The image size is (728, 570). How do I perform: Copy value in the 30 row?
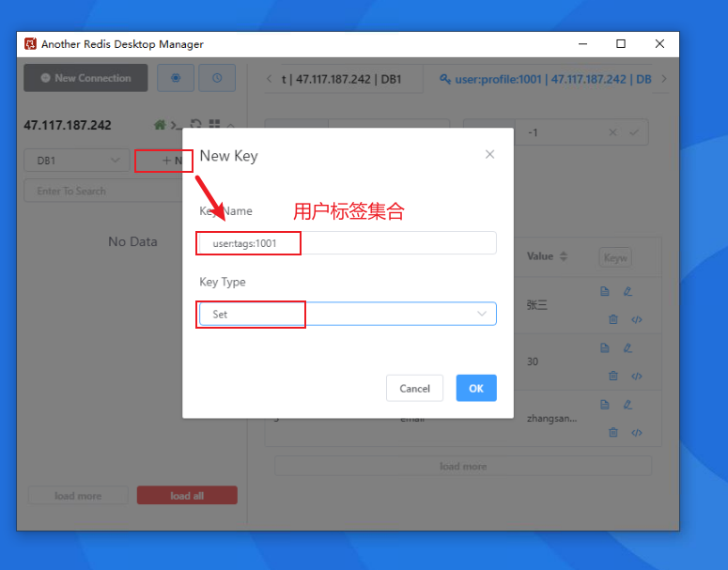[x=605, y=347]
